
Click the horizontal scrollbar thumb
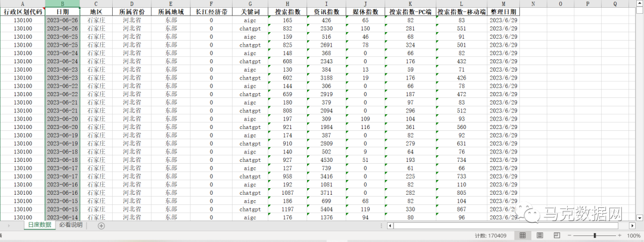[505, 225]
